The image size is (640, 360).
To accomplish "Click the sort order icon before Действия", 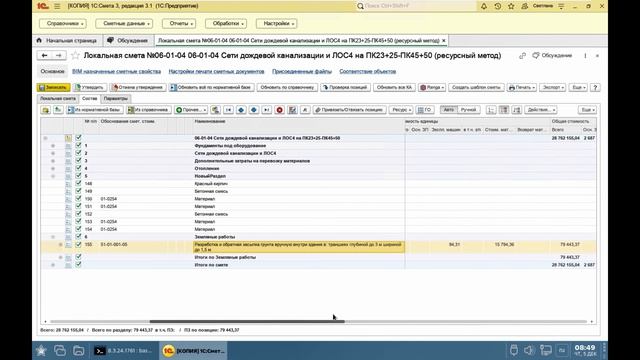I will tap(517, 110).
